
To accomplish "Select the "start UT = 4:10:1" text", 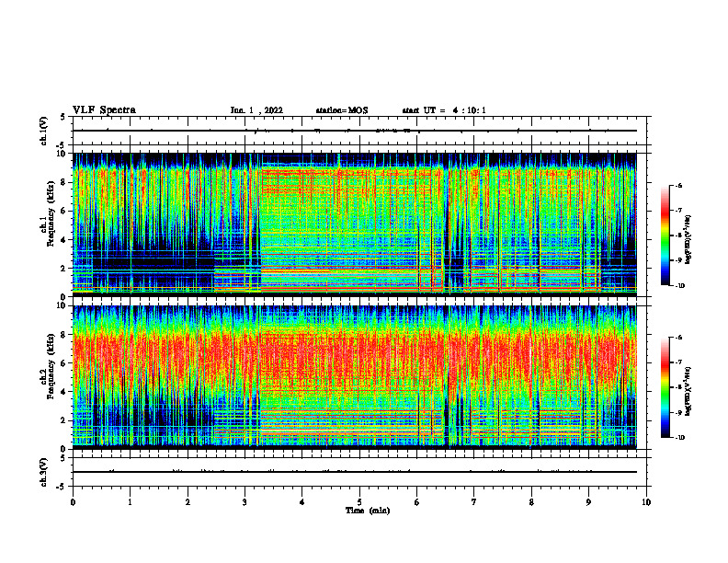I will coord(444,110).
